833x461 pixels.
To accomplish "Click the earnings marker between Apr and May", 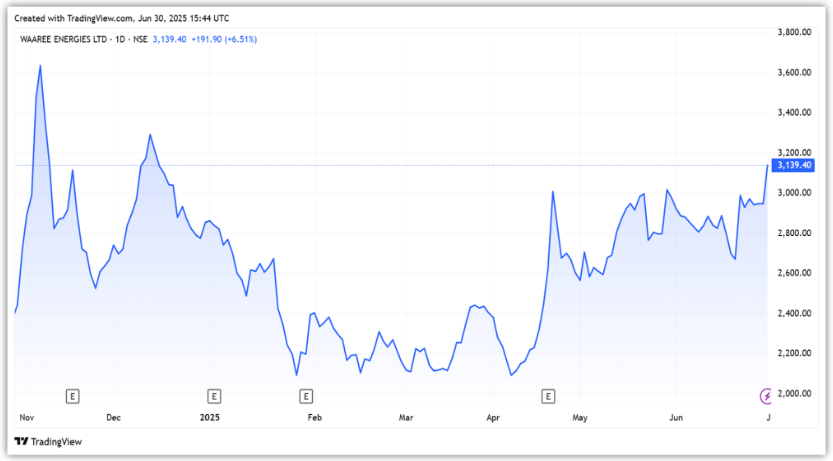I will [x=548, y=396].
